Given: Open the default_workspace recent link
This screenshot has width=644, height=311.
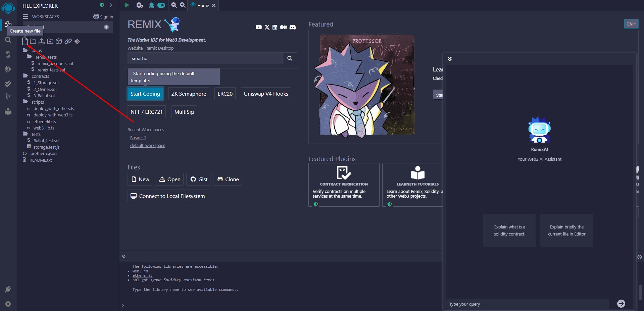Looking at the screenshot, I should point(148,146).
